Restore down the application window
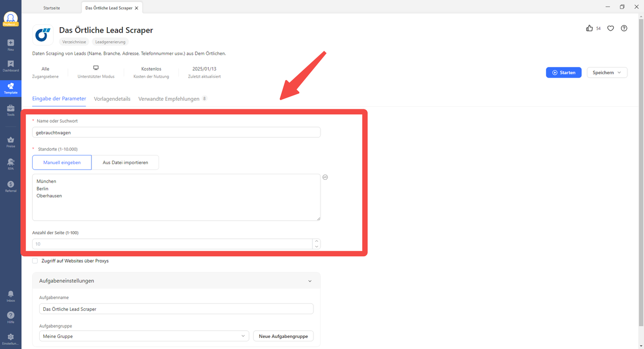The image size is (644, 349). coord(622,7)
